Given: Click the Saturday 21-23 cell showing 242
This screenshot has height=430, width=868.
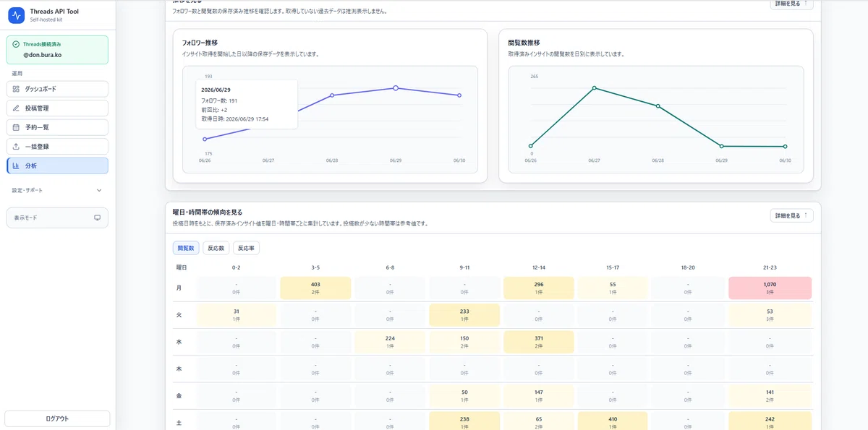Looking at the screenshot, I should 770,421.
